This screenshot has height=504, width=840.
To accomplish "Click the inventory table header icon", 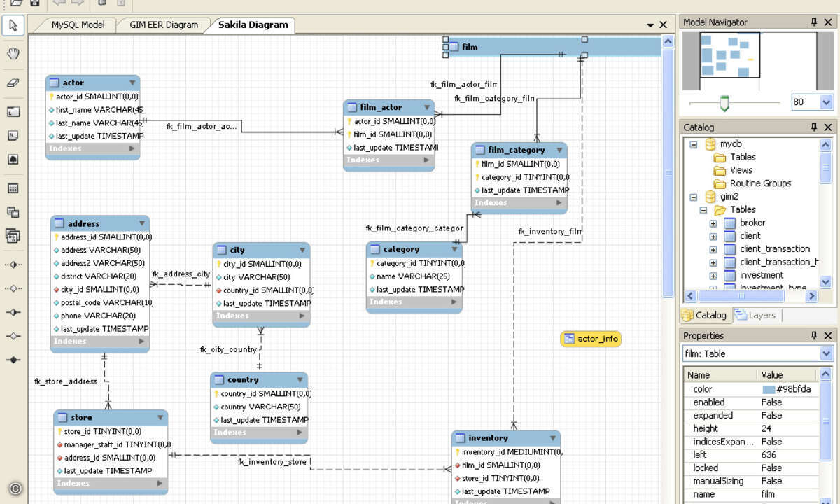I will [x=460, y=438].
